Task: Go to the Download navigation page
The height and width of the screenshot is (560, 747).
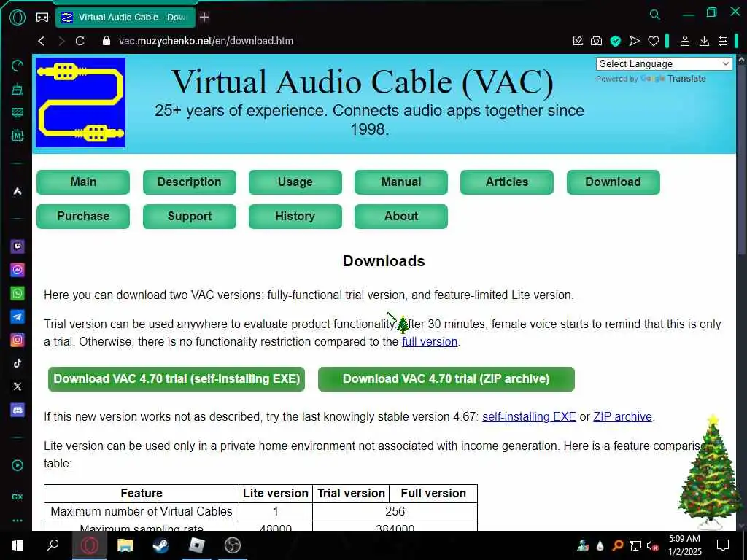Action: click(613, 182)
